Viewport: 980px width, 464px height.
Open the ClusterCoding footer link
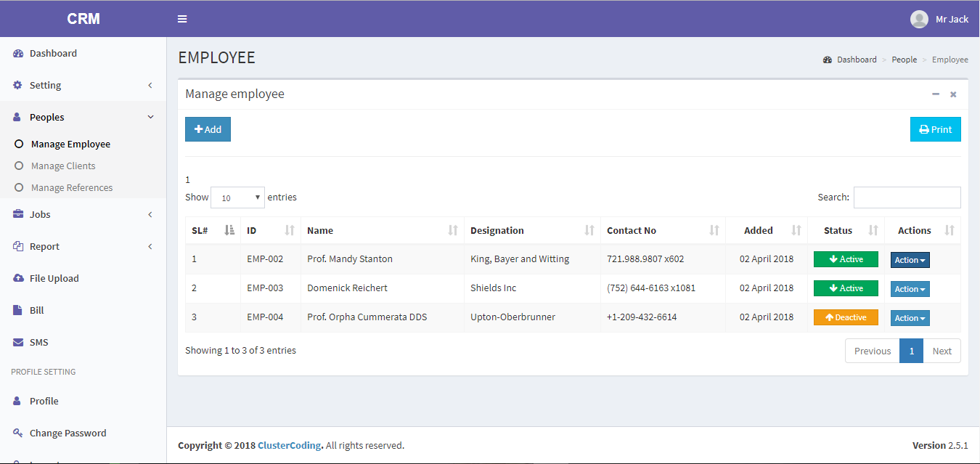point(289,446)
